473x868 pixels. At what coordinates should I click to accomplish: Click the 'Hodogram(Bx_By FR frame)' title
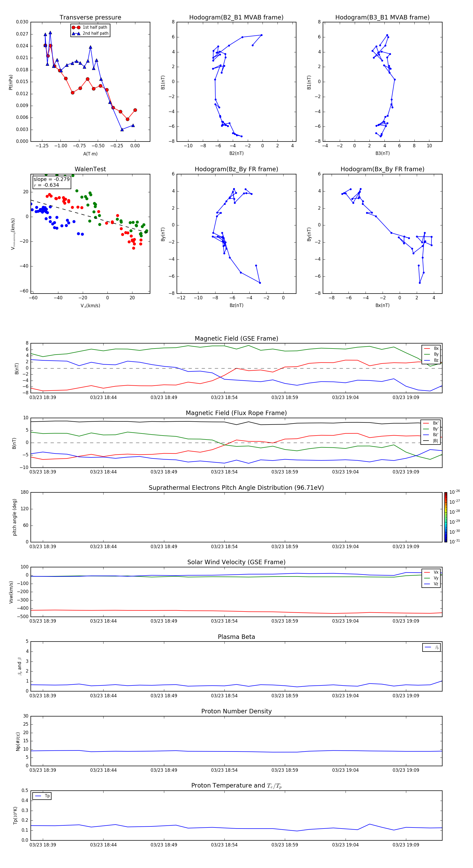pos(382,169)
